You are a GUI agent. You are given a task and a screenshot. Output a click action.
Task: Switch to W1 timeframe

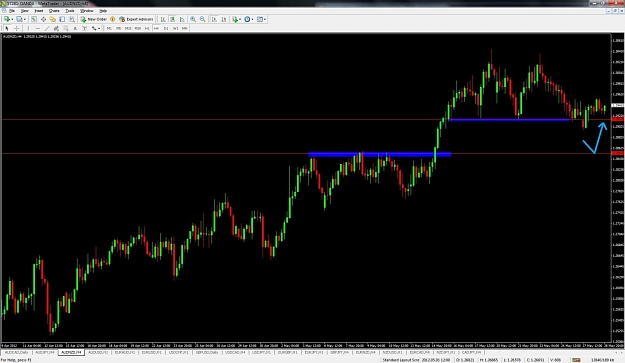pos(175,28)
